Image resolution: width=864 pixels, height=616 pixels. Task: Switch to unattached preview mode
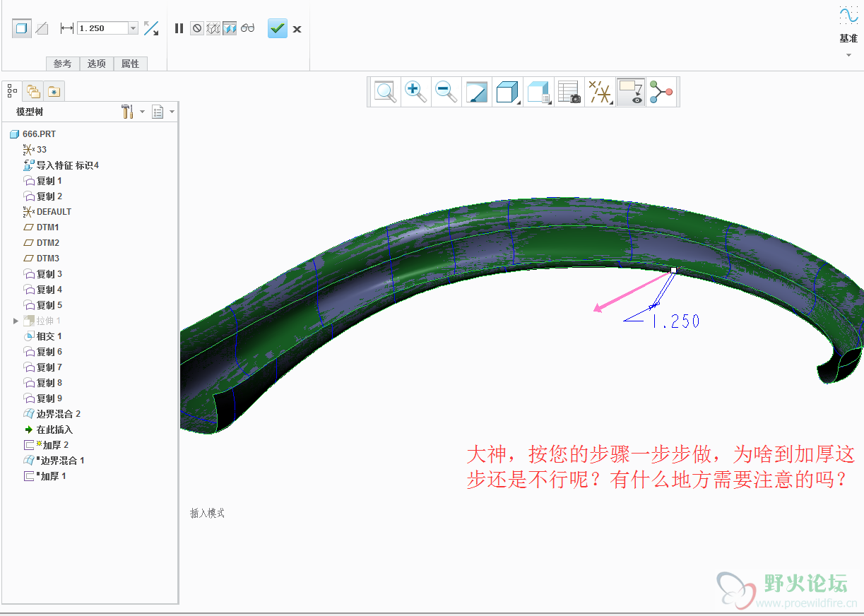click(x=213, y=28)
